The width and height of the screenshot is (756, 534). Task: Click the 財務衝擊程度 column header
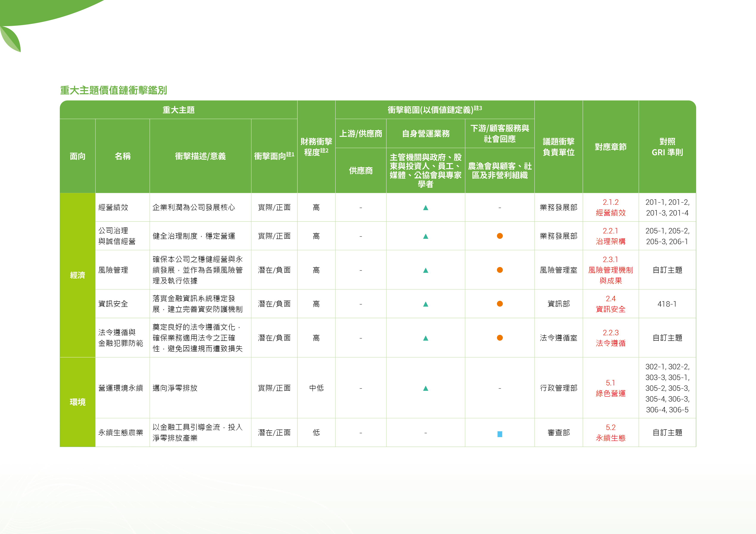point(316,147)
